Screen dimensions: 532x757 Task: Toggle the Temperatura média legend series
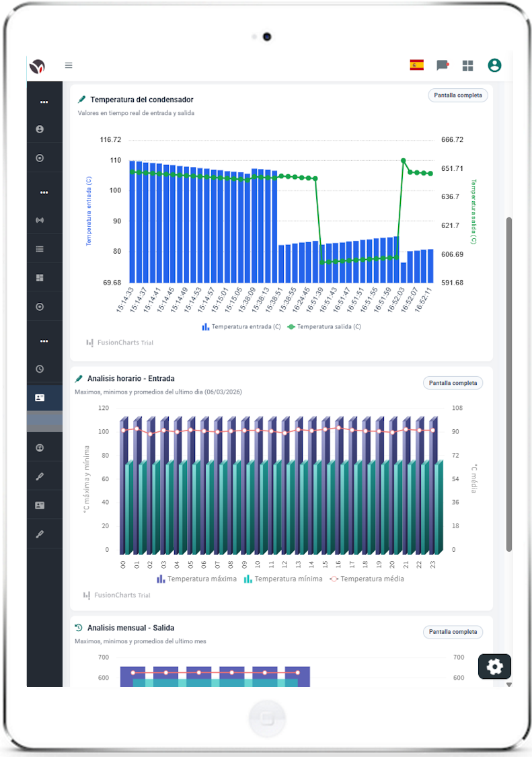coord(367,579)
